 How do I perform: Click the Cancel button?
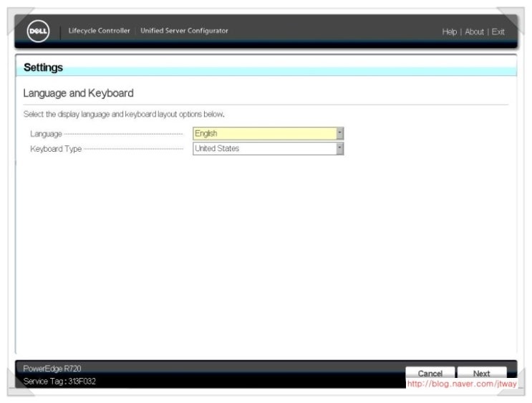[430, 373]
